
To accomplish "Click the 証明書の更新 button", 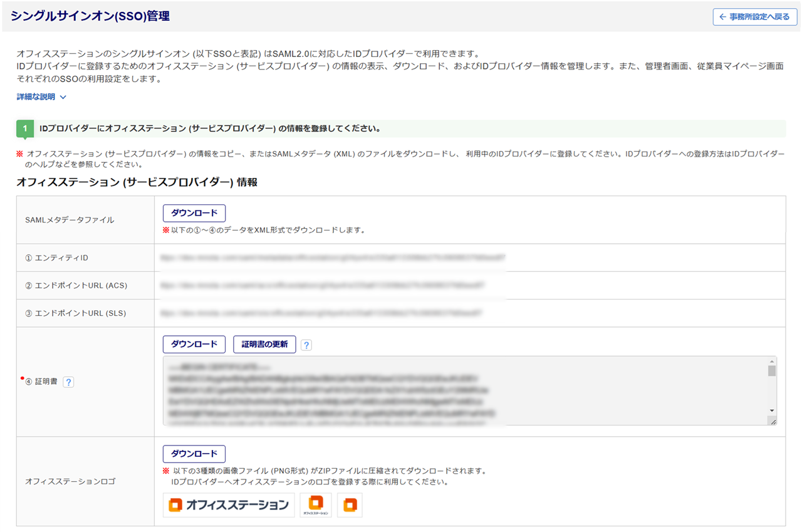I will (264, 344).
